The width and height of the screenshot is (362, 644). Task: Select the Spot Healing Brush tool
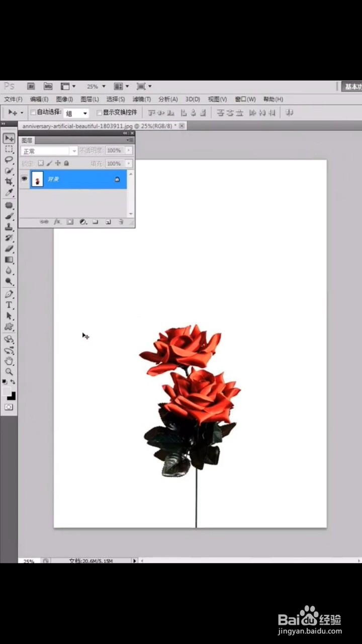pos(9,205)
